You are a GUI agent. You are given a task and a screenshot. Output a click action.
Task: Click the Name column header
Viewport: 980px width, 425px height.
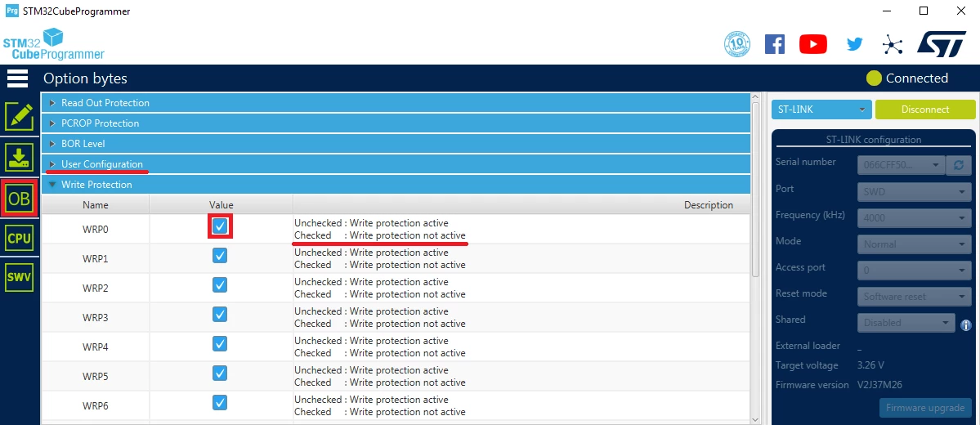95,204
